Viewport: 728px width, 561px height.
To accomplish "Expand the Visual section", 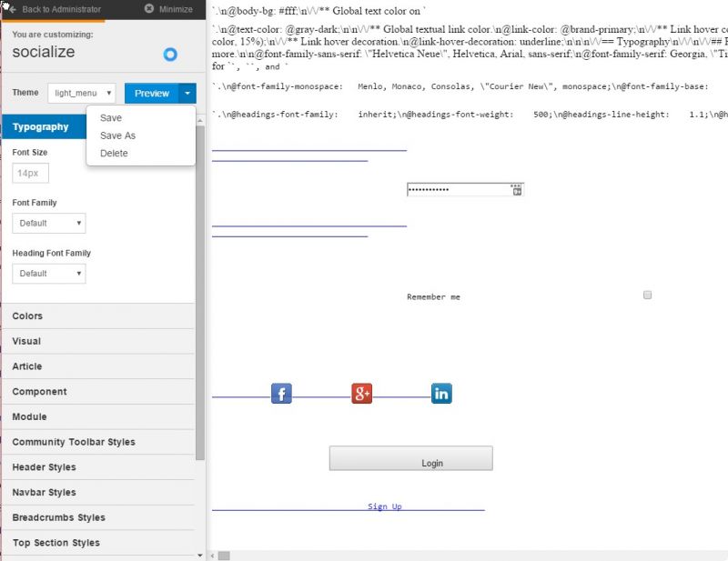I will tap(98, 341).
